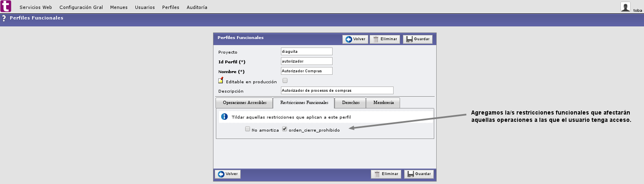644x184 pixels.
Task: Uncheck orden_cierre_prohibido restriction
Action: (285, 129)
